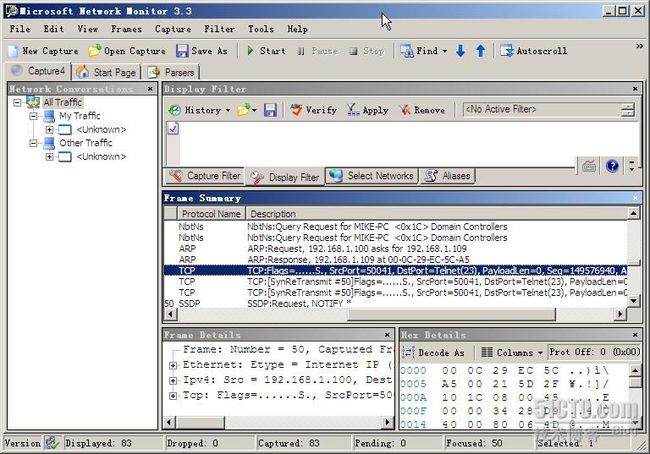Expand Unknown under Other Traffic
Image resolution: width=650 pixels, height=454 pixels.
click(x=49, y=157)
